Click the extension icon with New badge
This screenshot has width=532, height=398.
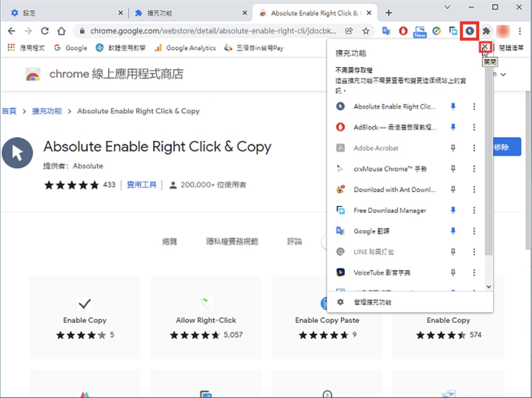click(420, 32)
